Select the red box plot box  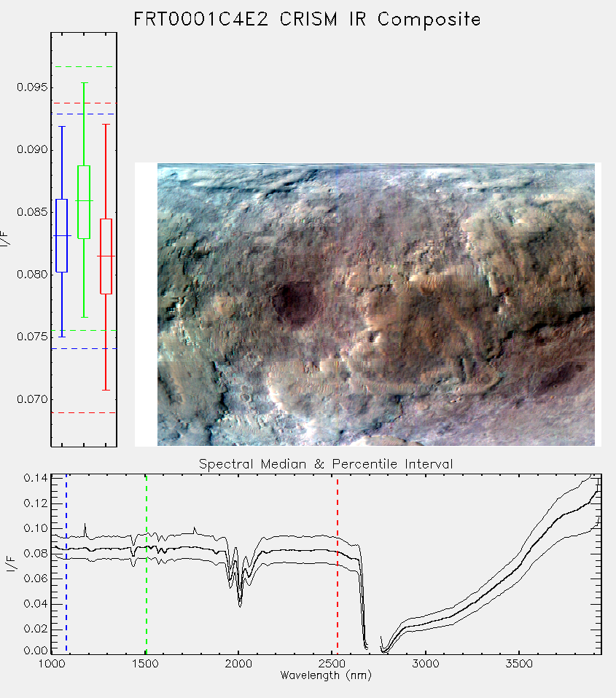(x=106, y=256)
